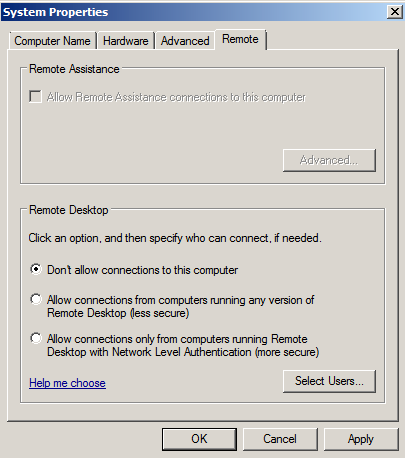Click the System Properties title bar
This screenshot has width=405, height=458.
coord(200,12)
